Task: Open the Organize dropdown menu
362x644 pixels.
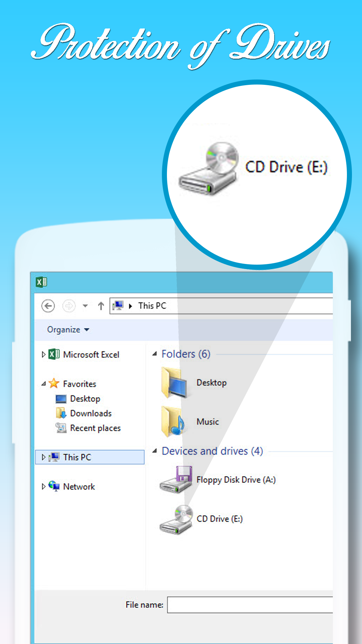Action: (68, 330)
